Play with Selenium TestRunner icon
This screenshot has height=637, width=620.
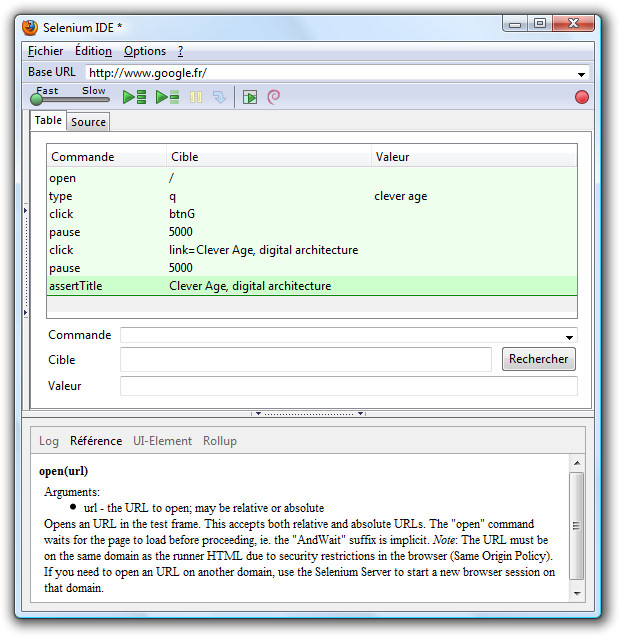(250, 98)
